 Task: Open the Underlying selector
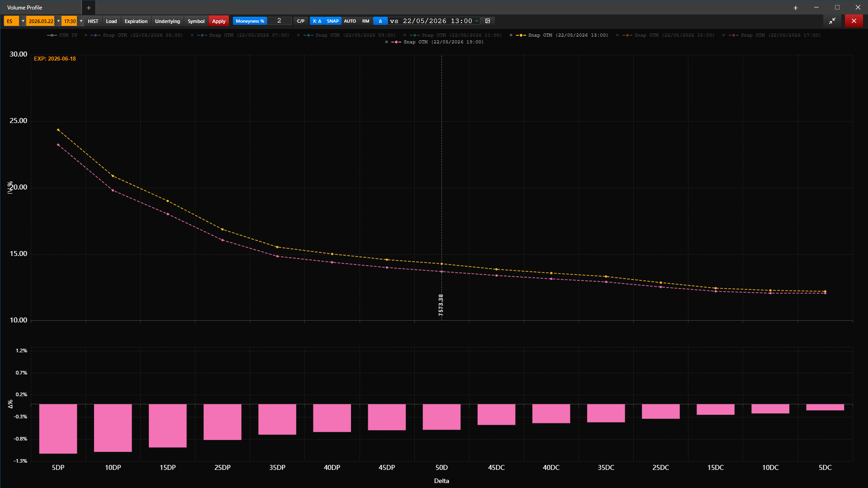coord(167,21)
